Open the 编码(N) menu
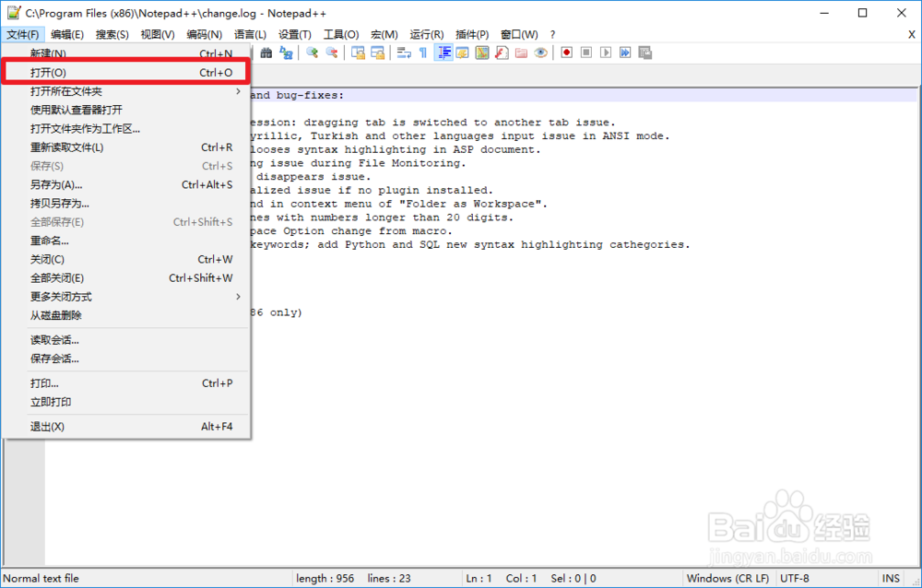This screenshot has height=588, width=922. [204, 35]
